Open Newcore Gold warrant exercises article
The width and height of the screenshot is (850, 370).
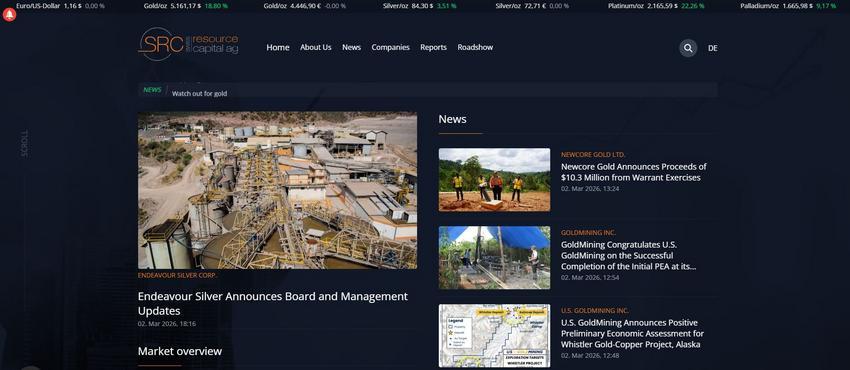[634, 172]
